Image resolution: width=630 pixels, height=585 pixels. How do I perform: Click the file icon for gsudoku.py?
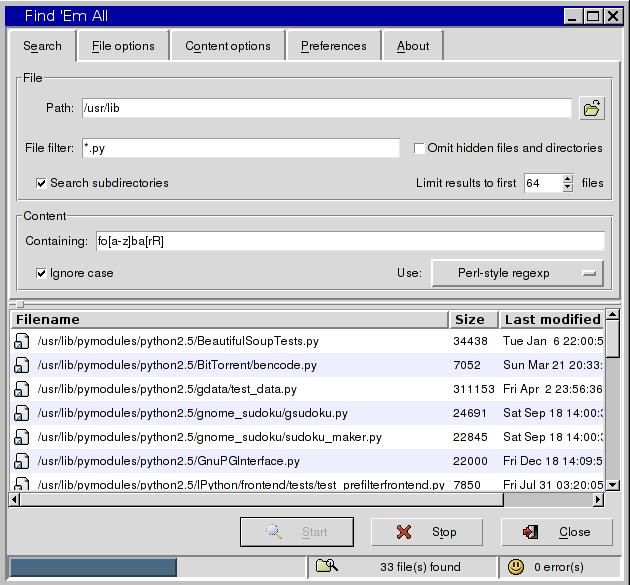pyautogui.click(x=22, y=413)
